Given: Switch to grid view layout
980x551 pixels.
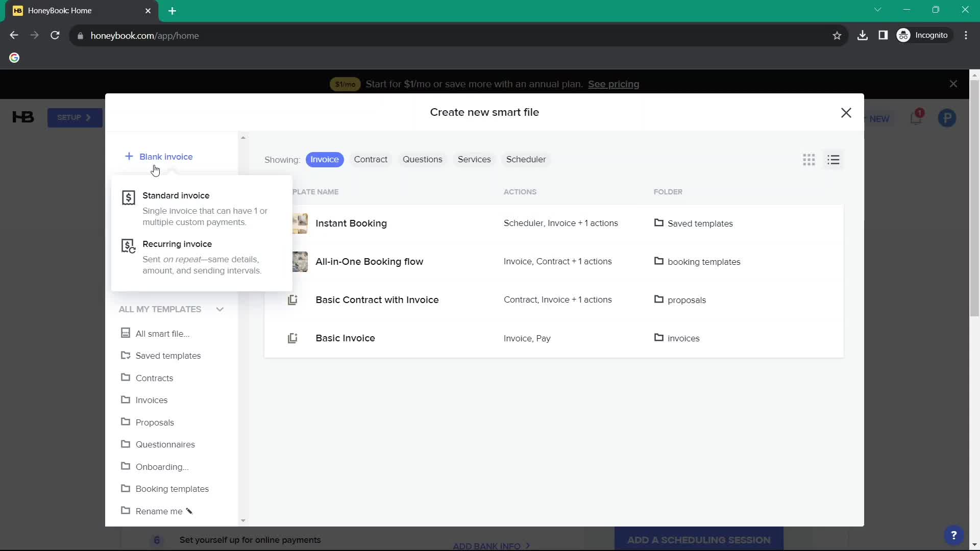Looking at the screenshot, I should tap(808, 160).
